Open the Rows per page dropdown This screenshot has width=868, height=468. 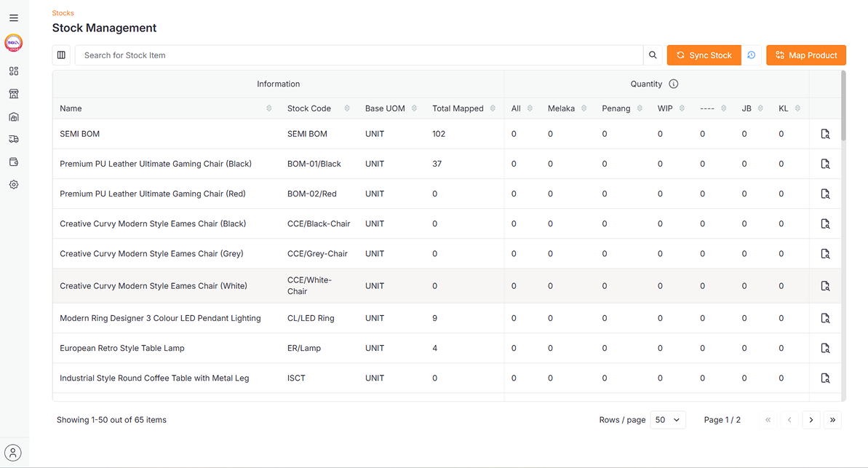coord(667,420)
